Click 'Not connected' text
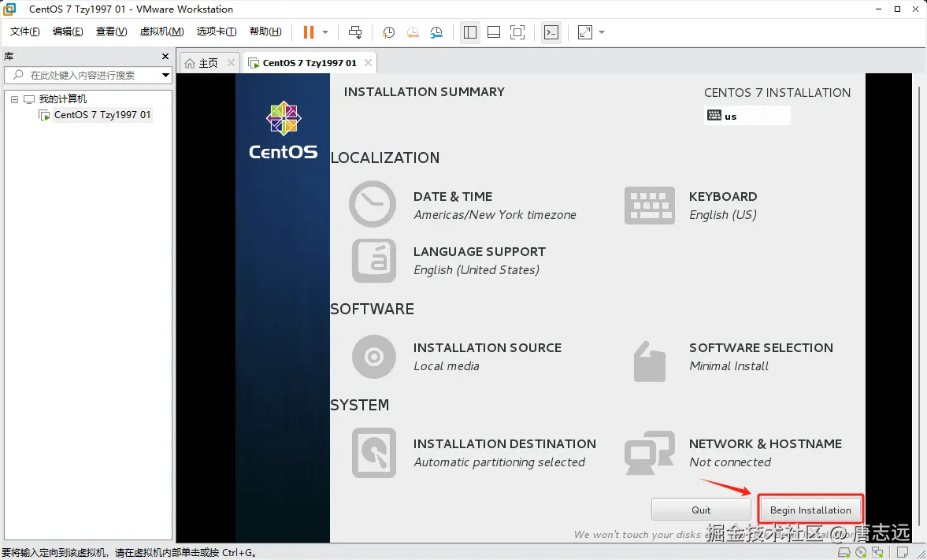The width and height of the screenshot is (927, 560). [730, 462]
